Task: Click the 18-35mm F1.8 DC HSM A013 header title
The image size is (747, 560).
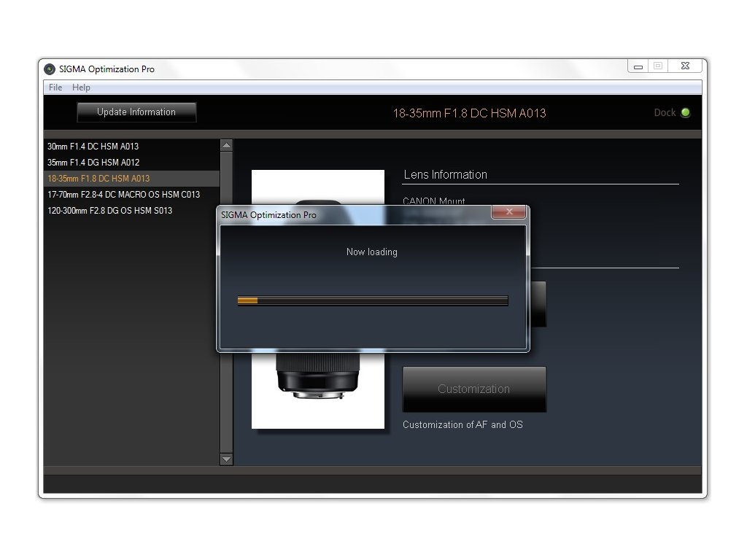Action: pyautogui.click(x=469, y=113)
